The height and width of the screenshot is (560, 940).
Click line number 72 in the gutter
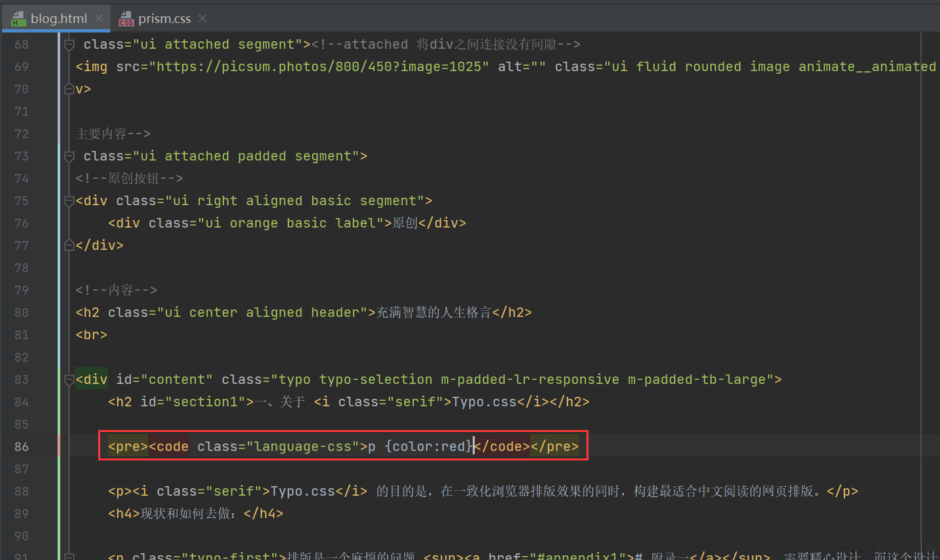22,134
